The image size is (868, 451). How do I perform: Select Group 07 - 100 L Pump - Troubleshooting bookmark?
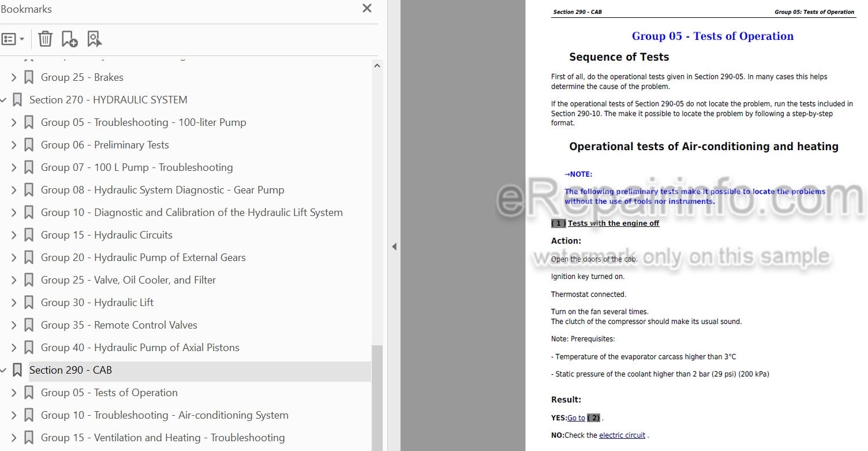point(137,167)
